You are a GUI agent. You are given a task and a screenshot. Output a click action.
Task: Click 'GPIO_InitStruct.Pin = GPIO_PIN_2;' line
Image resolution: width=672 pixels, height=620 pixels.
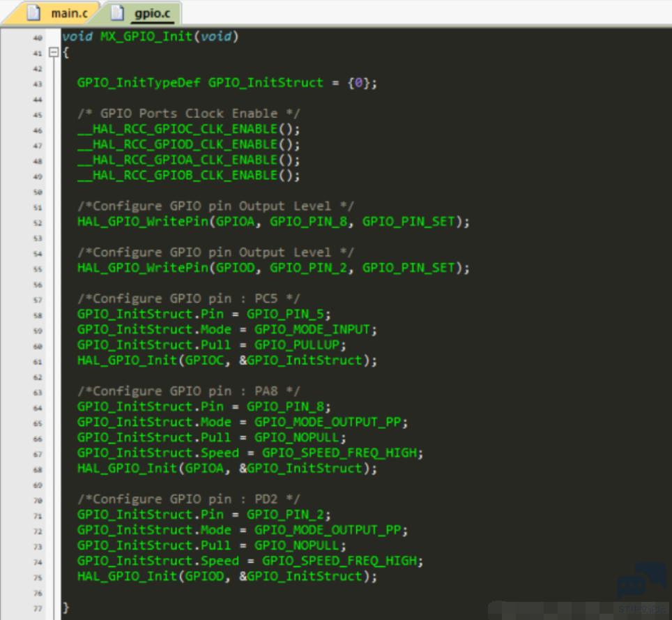(204, 515)
